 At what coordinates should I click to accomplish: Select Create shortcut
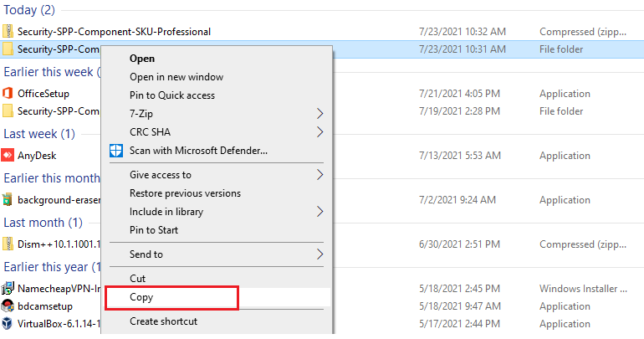point(163,321)
